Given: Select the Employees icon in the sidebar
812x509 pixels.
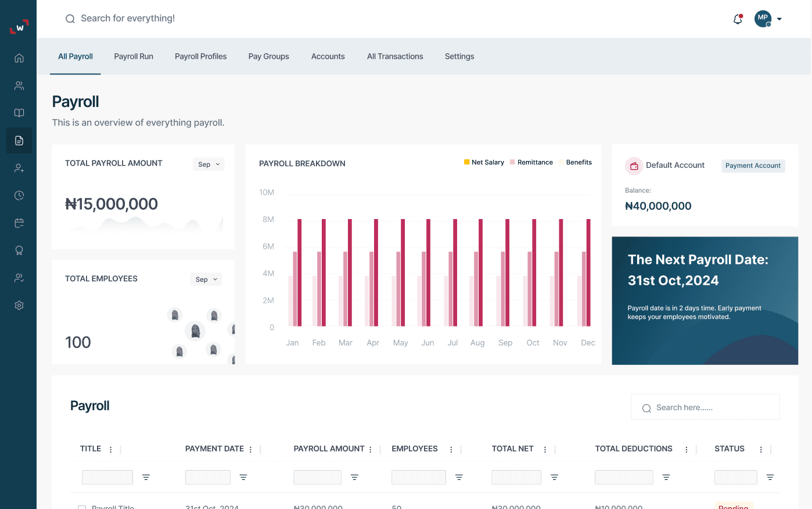Looking at the screenshot, I should point(19,85).
